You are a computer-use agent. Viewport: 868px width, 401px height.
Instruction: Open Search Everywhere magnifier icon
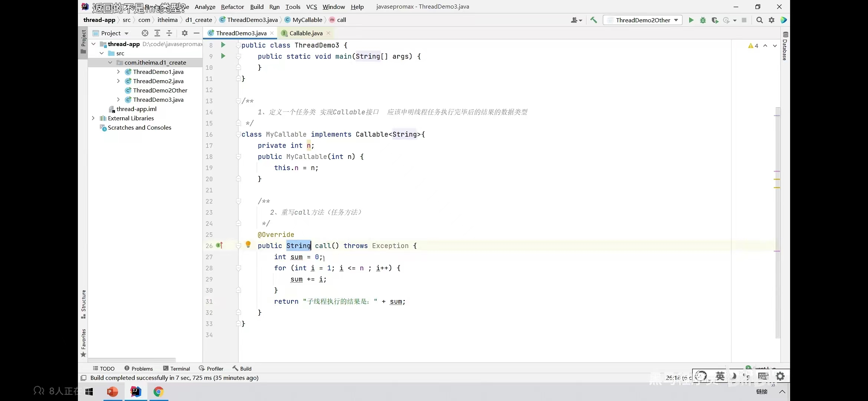coord(759,20)
